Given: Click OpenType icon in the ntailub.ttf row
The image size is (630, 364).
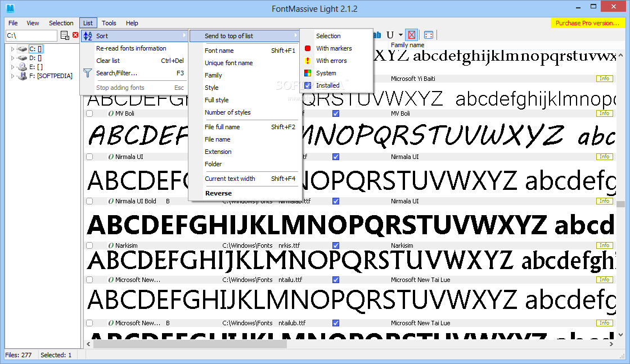Looking at the screenshot, I should [111, 323].
